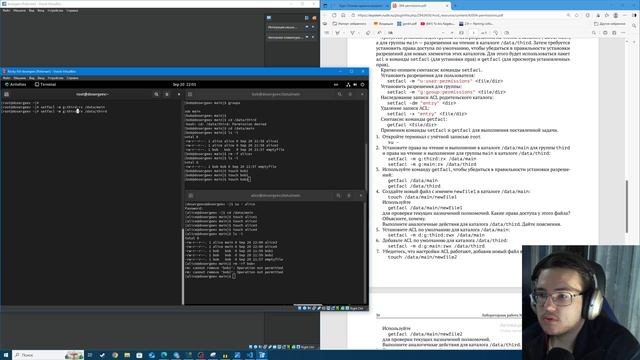The image size is (640, 360).
Task: Add page to favorites with star icon
Action: (577, 15)
